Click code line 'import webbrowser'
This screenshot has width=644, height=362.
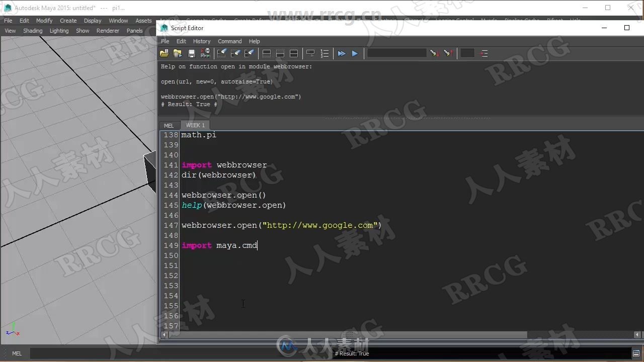(224, 165)
